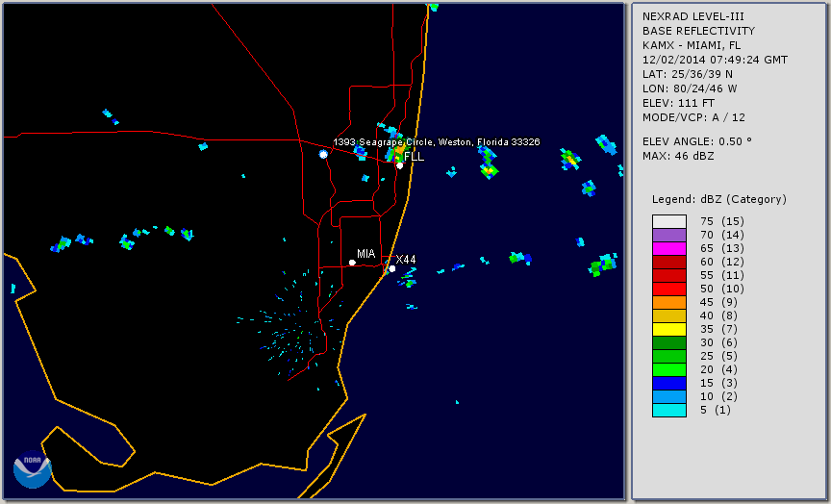Click the MAX: 46 dBZ text
The image size is (831, 504).
click(678, 156)
